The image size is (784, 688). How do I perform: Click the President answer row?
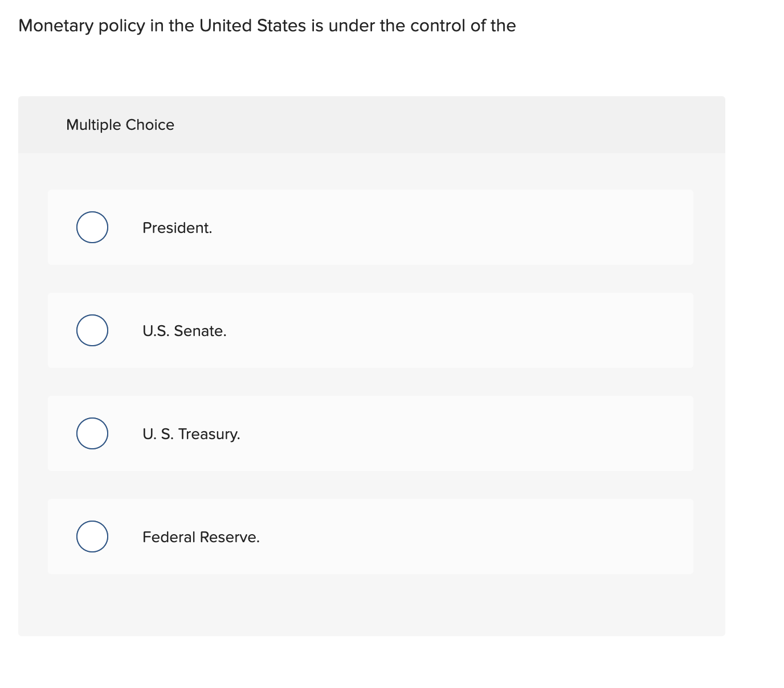[x=370, y=227]
